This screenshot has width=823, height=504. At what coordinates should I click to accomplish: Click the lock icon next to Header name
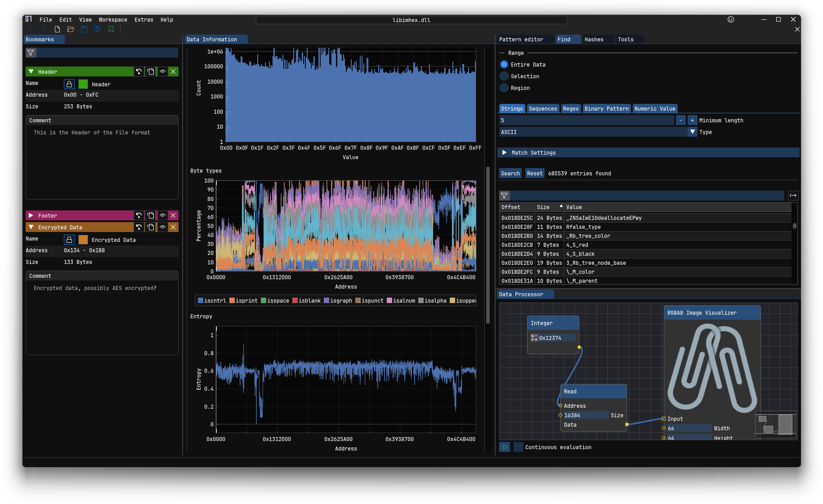pyautogui.click(x=69, y=84)
